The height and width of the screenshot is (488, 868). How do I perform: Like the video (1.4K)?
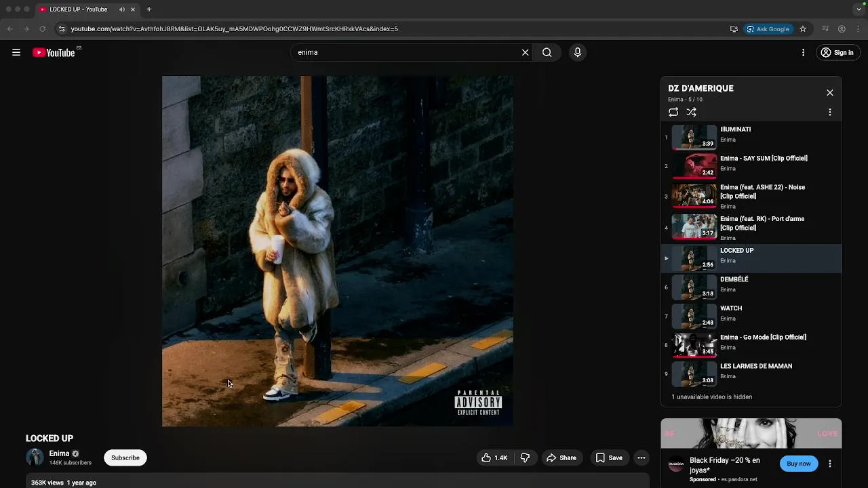(x=494, y=457)
